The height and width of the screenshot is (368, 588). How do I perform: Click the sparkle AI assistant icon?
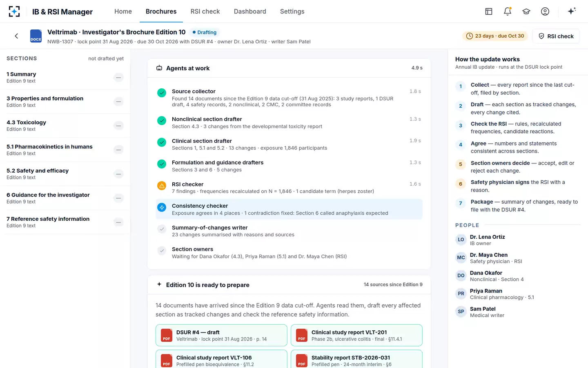pyautogui.click(x=572, y=11)
